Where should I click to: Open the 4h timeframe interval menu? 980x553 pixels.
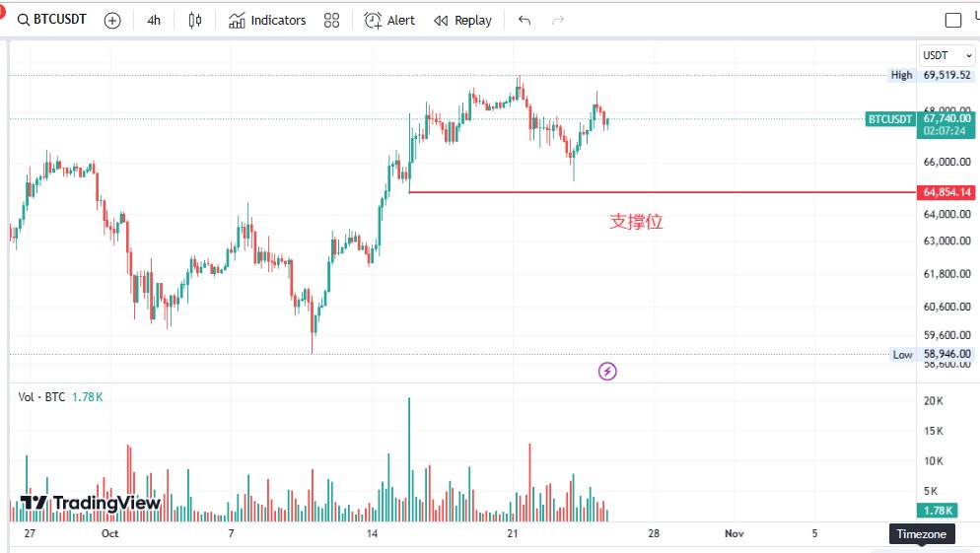pos(154,21)
